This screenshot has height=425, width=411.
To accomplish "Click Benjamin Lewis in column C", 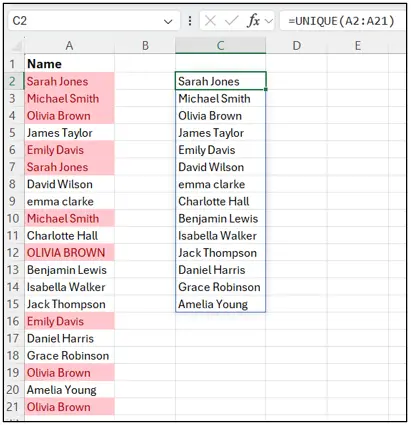I will (x=220, y=218).
